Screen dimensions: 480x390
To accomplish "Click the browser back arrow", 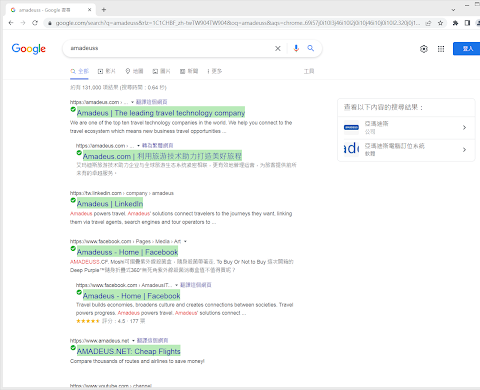I will tap(11, 23).
